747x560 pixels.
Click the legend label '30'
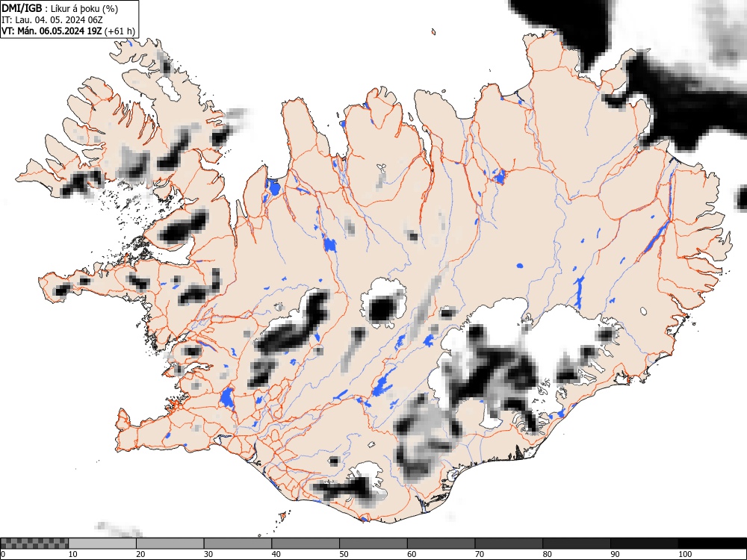pos(208,554)
